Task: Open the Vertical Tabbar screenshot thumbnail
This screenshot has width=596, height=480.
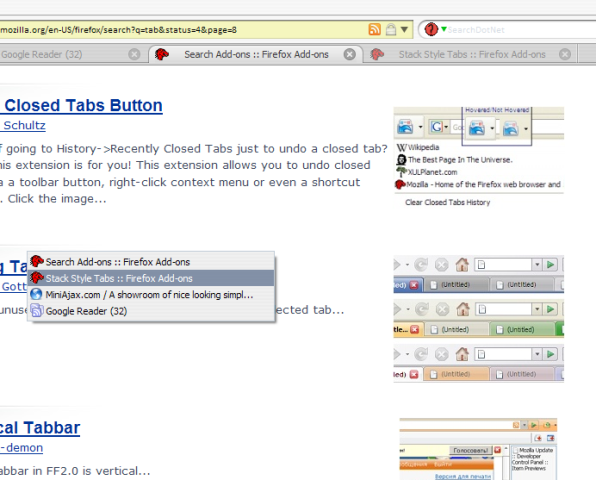Action: [x=478, y=449]
